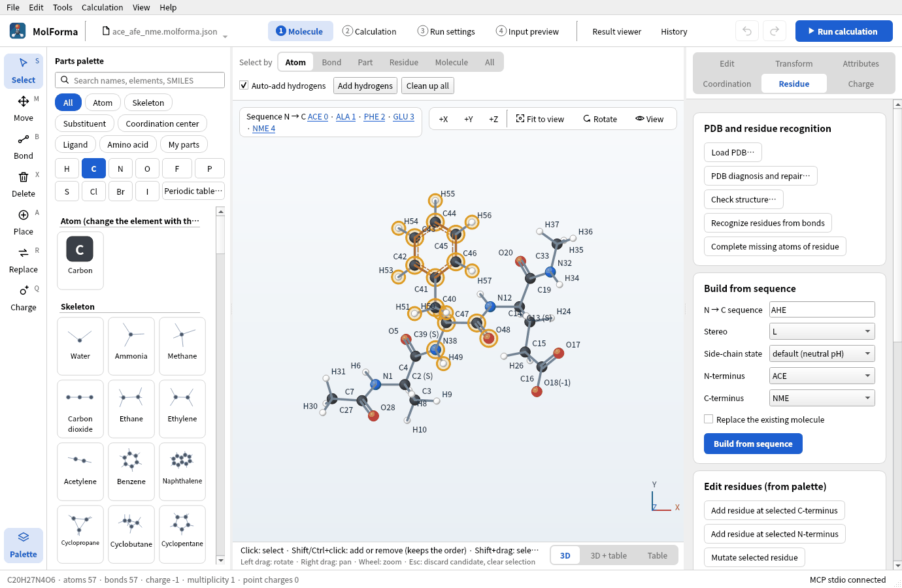Select the Move tool in sidebar
The height and width of the screenshot is (588, 902).
coord(24,108)
